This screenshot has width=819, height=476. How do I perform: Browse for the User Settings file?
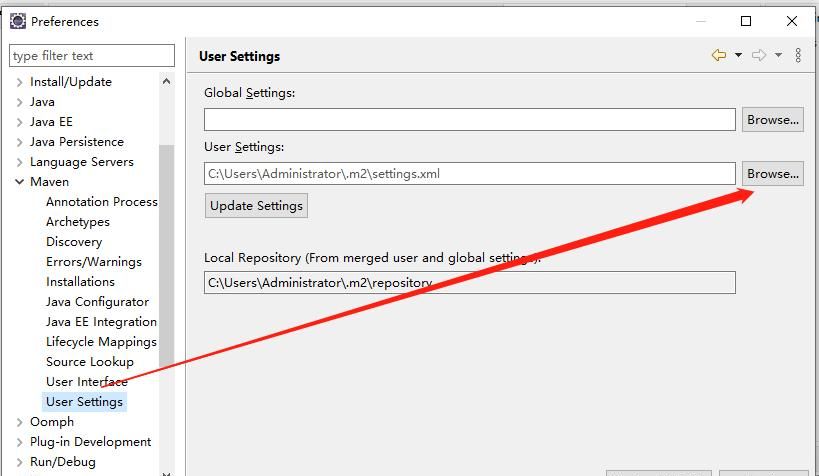pyautogui.click(x=772, y=174)
